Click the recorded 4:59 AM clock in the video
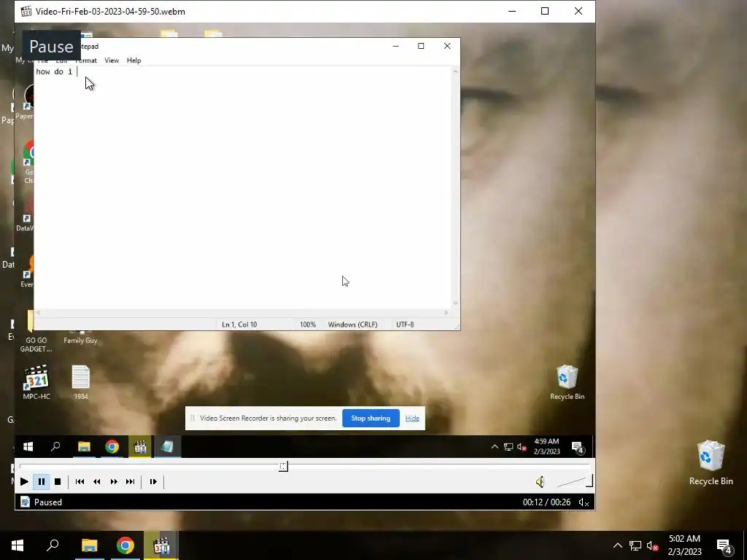 pos(546,446)
